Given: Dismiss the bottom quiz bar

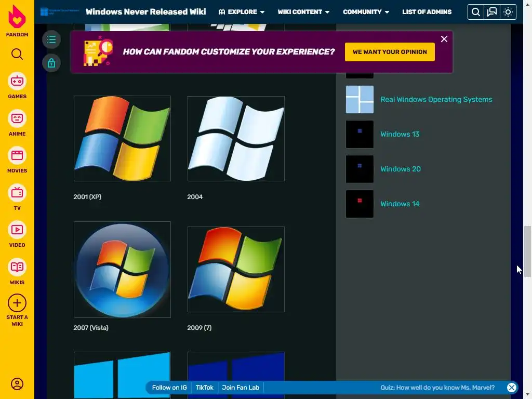Looking at the screenshot, I should pos(512,388).
